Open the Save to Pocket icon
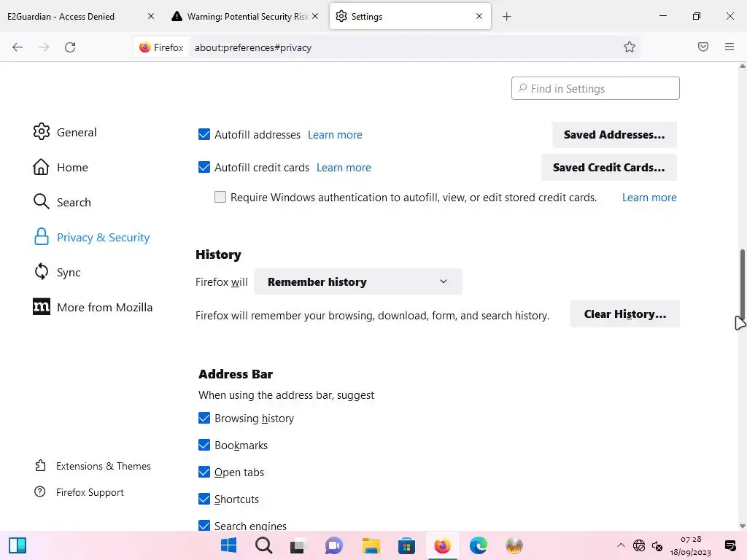Screen dimensions: 747x560 703,47
